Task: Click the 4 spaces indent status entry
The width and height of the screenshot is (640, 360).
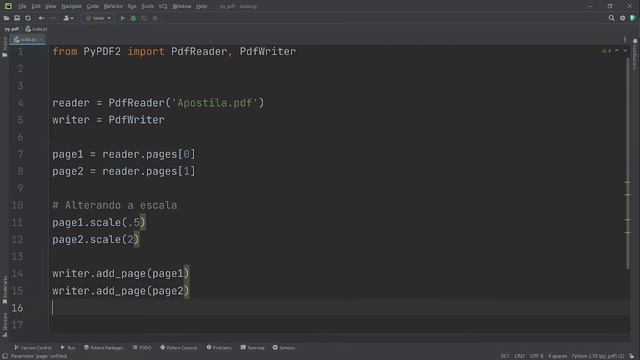Action: pyautogui.click(x=557, y=356)
